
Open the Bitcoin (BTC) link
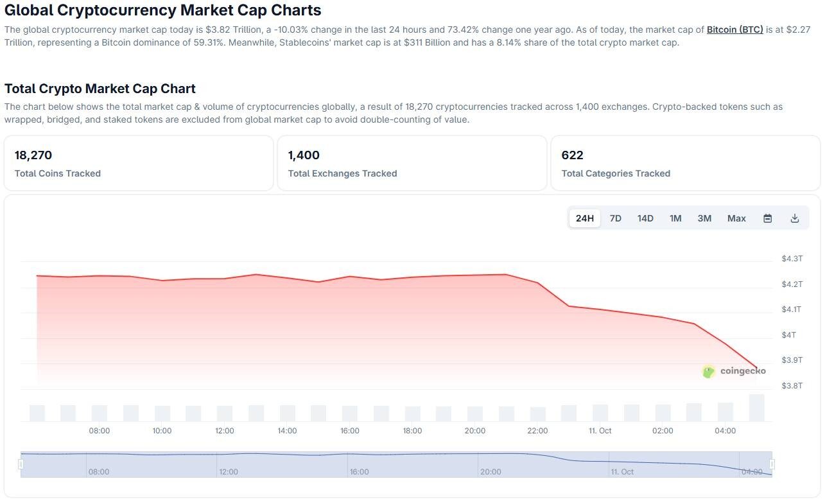(734, 30)
